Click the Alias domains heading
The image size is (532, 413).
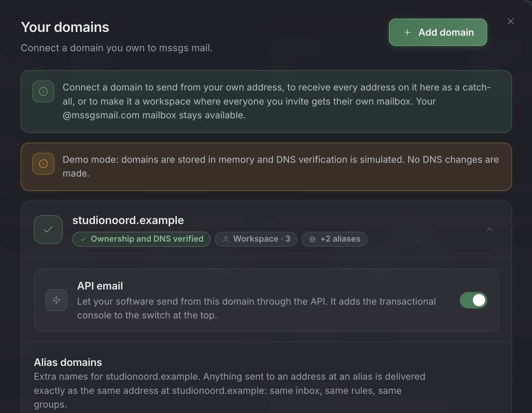click(x=68, y=362)
